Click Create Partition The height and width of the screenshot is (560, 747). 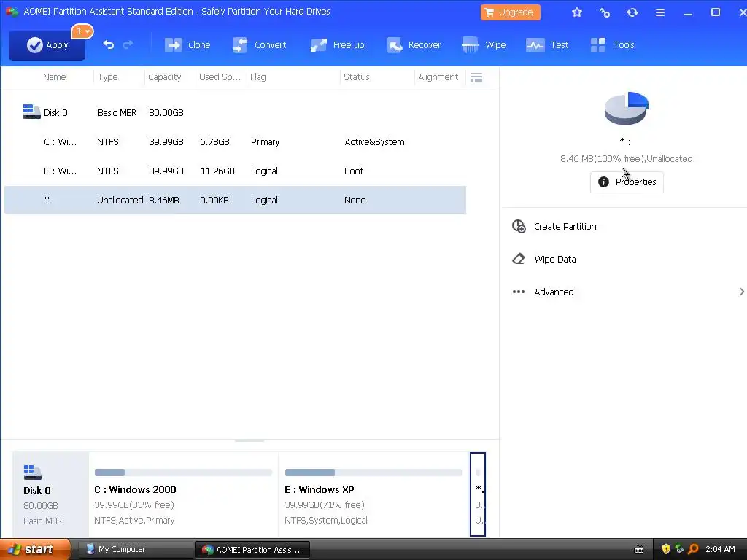(x=565, y=227)
